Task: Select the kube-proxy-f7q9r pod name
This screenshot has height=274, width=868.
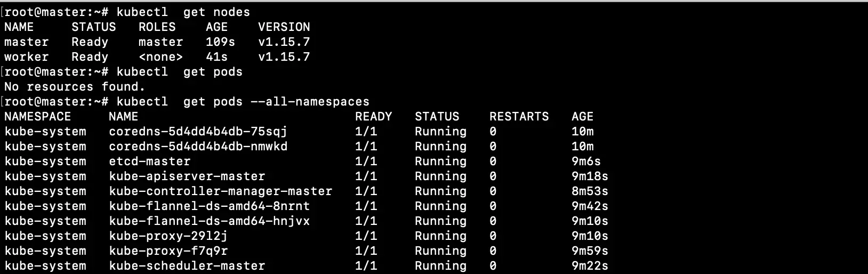Action: point(168,251)
